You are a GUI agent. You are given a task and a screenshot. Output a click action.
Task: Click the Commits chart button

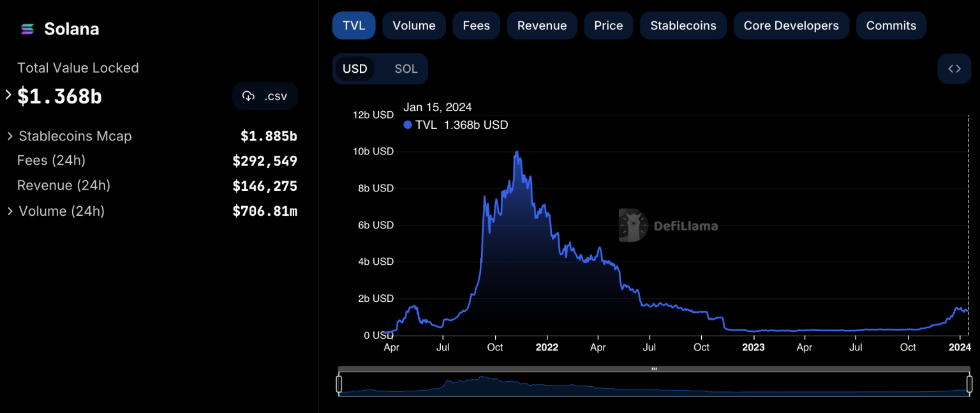pyautogui.click(x=891, y=26)
